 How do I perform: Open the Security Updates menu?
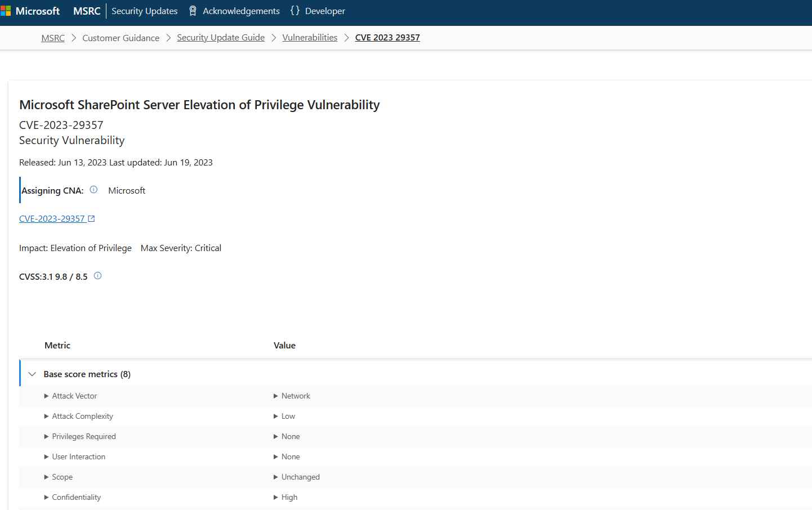point(144,11)
